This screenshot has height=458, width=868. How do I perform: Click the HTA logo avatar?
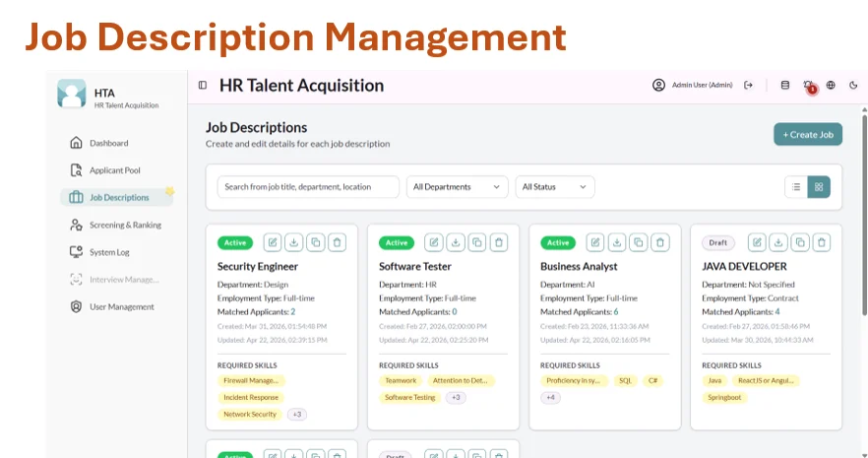point(72,94)
